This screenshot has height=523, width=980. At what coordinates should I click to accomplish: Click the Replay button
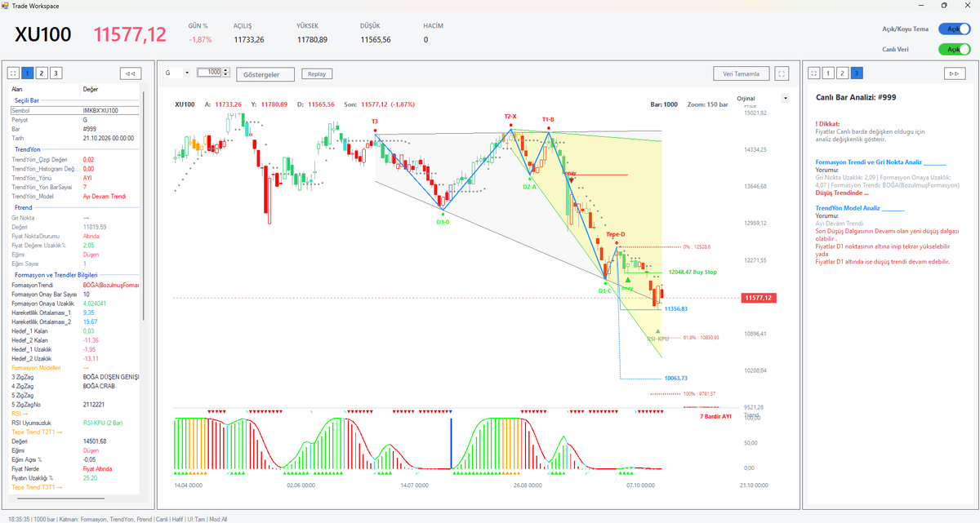317,73
